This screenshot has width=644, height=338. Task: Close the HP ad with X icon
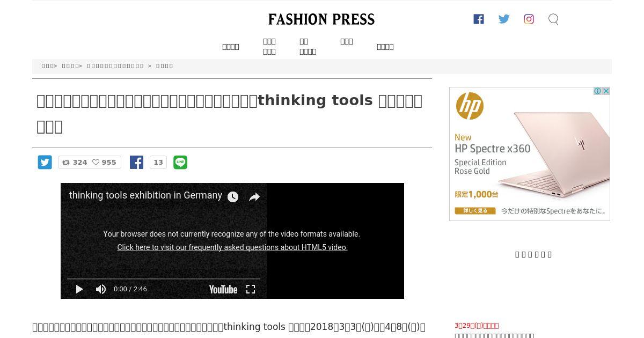click(606, 91)
